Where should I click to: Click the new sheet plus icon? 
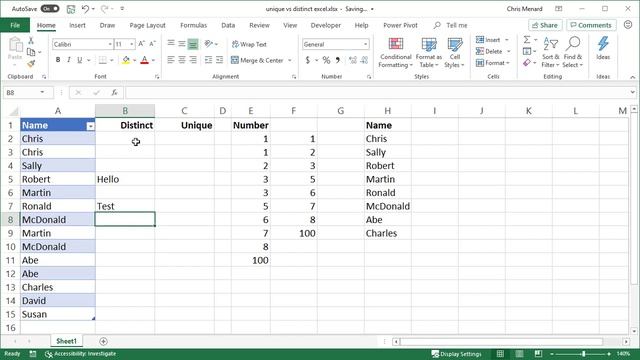coord(103,341)
